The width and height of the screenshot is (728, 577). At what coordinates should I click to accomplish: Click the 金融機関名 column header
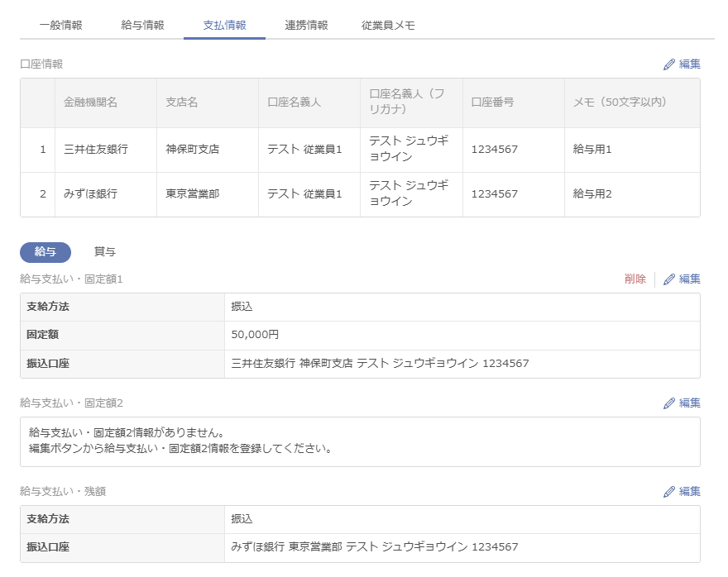coord(90,103)
